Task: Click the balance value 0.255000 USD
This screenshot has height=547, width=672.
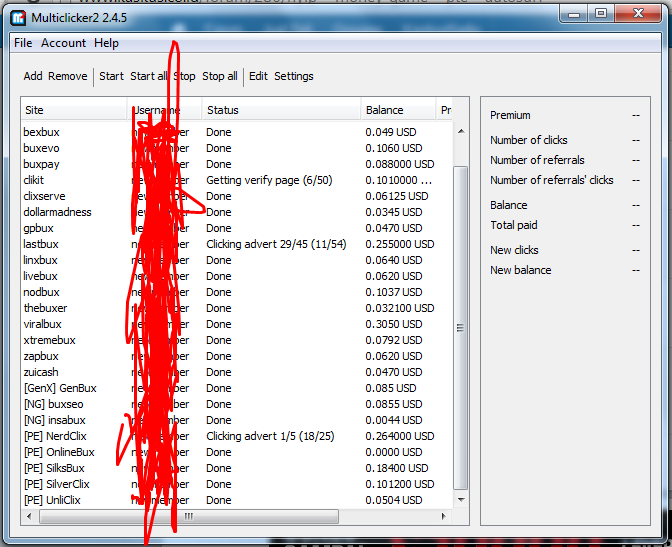Action: point(400,244)
